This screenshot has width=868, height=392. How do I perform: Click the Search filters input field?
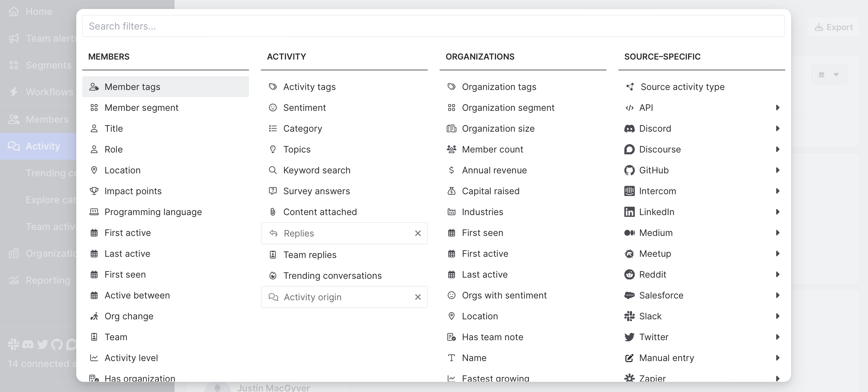click(433, 26)
